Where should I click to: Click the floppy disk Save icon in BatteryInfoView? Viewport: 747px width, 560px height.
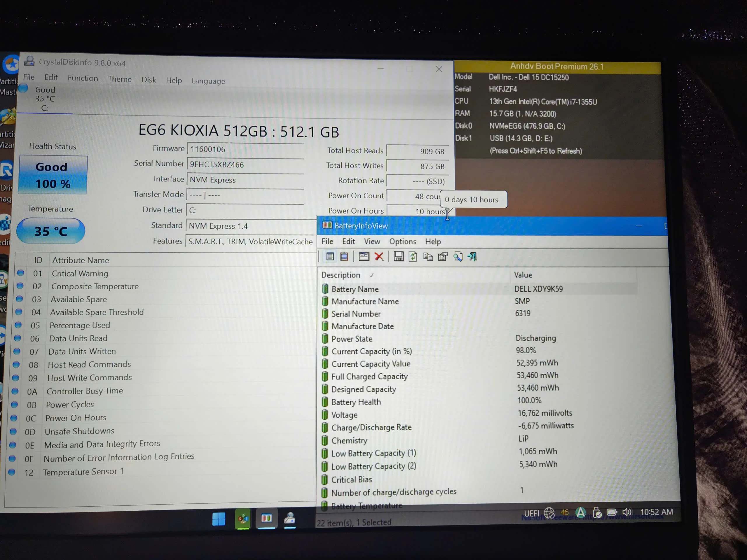click(399, 257)
